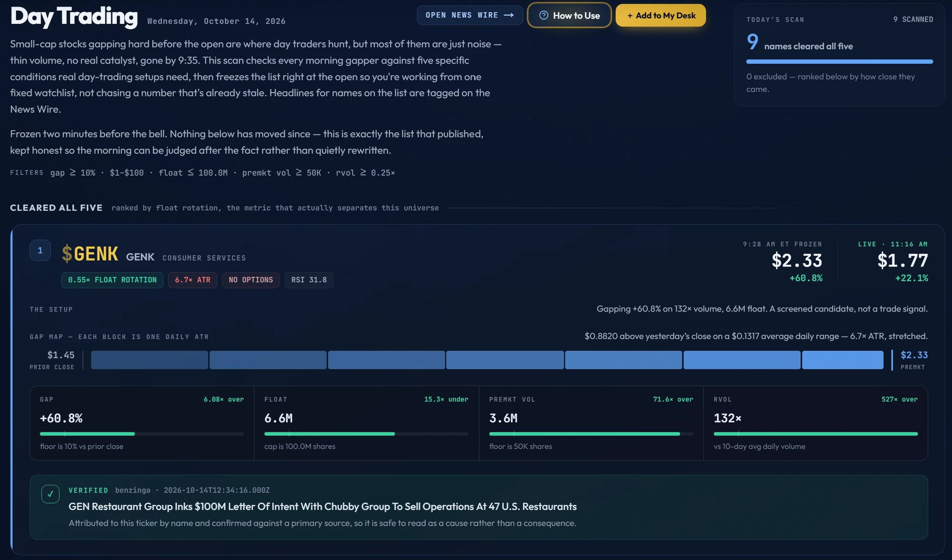The height and width of the screenshot is (560, 952).
Task: Open the $GENK ticker symbol
Action: coord(90,254)
